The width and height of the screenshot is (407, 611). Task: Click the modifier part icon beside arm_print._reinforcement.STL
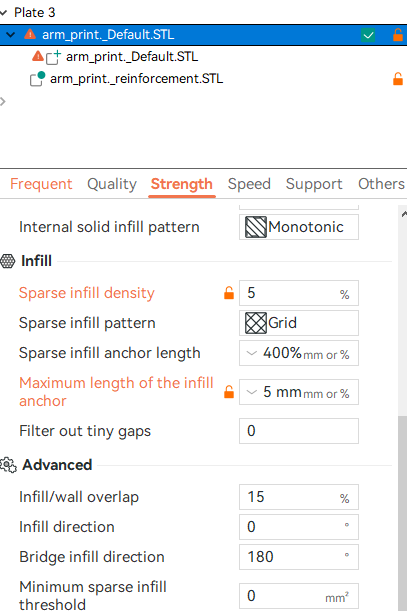[37, 79]
